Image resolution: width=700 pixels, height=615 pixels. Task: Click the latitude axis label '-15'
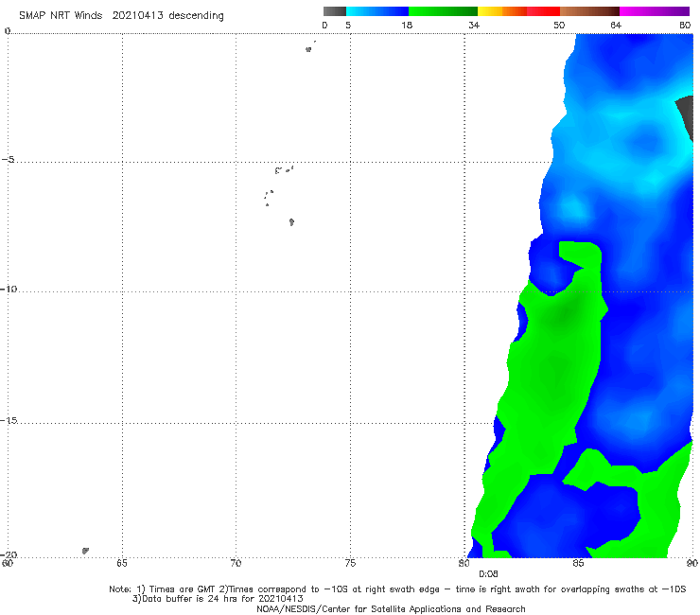tap(9, 420)
